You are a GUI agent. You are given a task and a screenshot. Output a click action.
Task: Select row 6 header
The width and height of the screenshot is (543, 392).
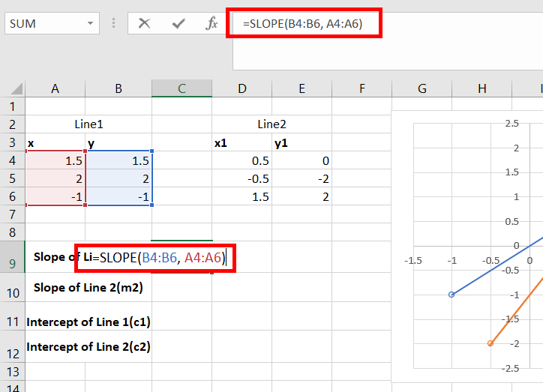[x=13, y=196]
